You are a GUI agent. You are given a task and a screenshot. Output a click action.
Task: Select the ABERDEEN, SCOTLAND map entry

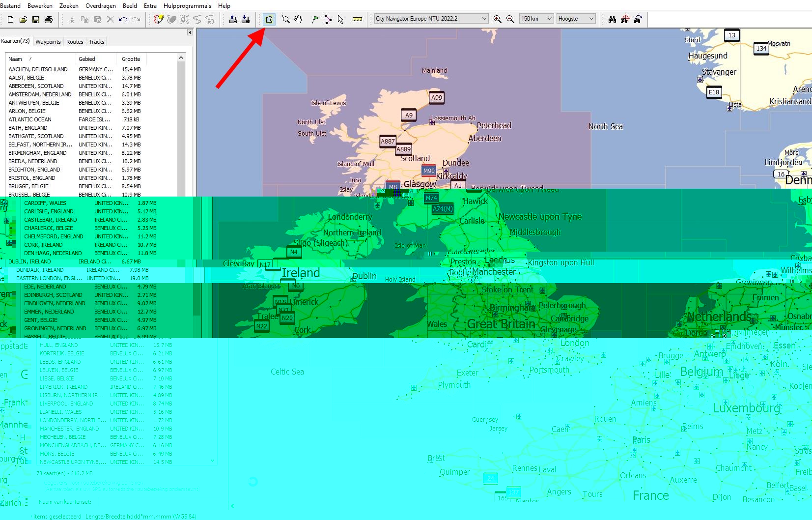click(x=37, y=86)
